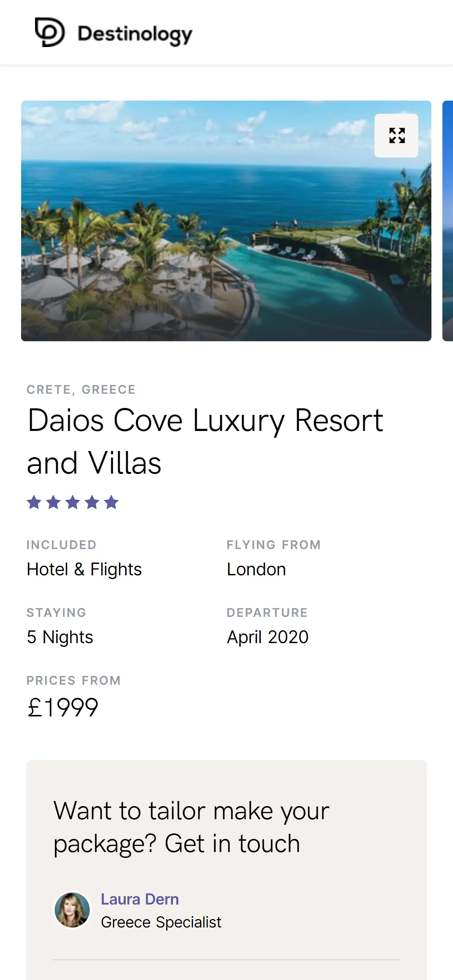Click the 5 Nights staying value
453x980 pixels.
point(60,637)
